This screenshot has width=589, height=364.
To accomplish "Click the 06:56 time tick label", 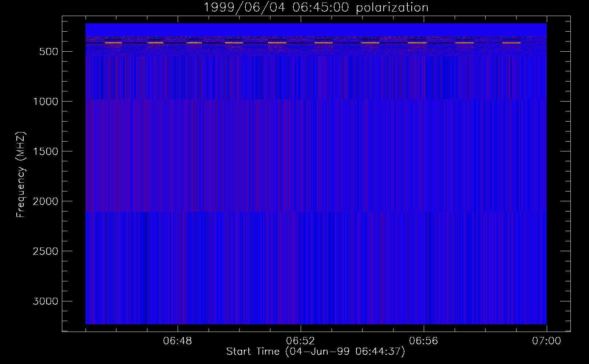I will pyautogui.click(x=424, y=341).
